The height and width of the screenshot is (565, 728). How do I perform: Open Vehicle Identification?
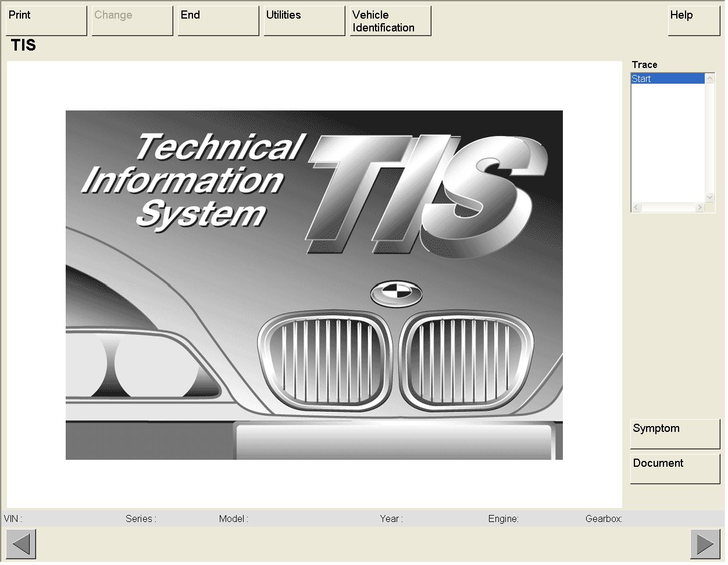pyautogui.click(x=391, y=21)
